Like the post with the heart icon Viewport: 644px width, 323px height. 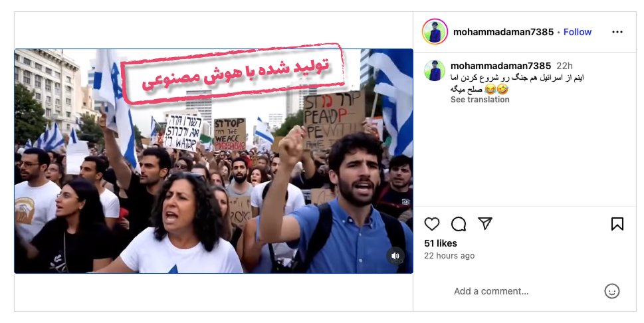432,224
